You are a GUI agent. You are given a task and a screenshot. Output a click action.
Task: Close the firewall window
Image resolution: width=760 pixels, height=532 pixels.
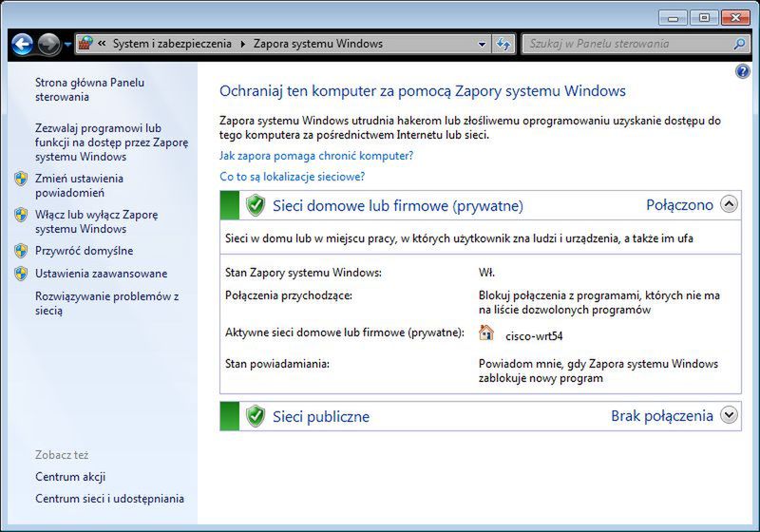[735, 18]
